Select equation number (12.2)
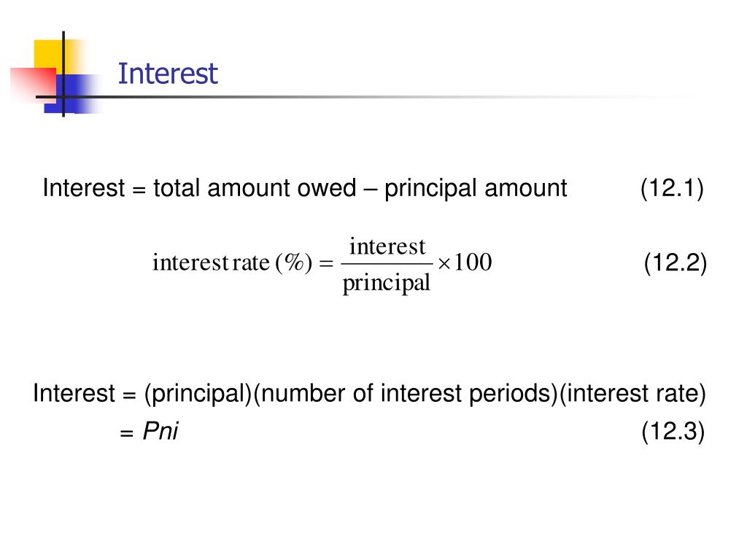The image size is (747, 560). coord(675,262)
